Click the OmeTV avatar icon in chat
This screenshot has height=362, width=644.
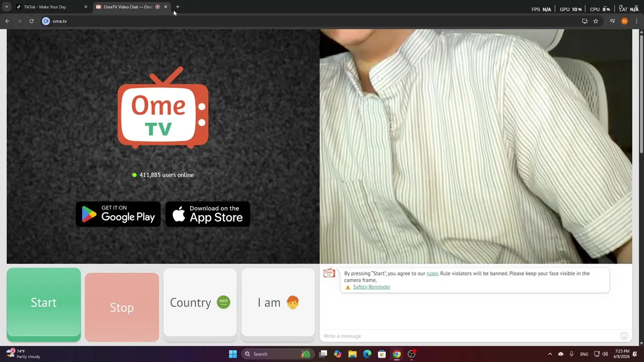pos(329,273)
